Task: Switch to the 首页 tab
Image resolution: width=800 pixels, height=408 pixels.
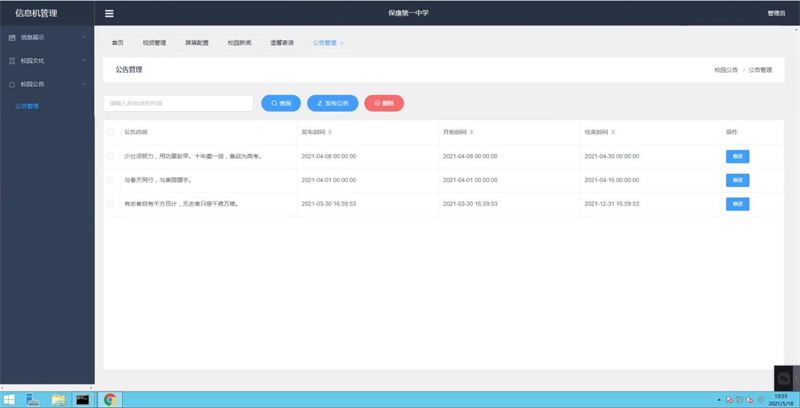Action: [x=118, y=43]
